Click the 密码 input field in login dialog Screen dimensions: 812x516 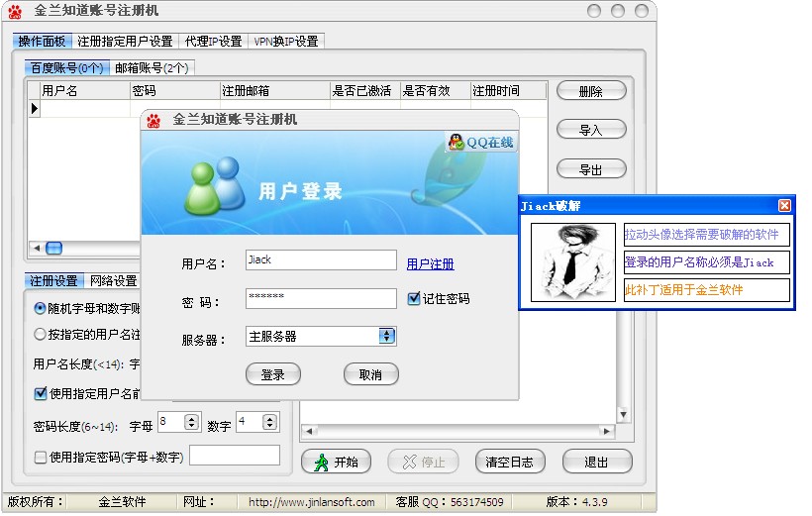[321, 298]
